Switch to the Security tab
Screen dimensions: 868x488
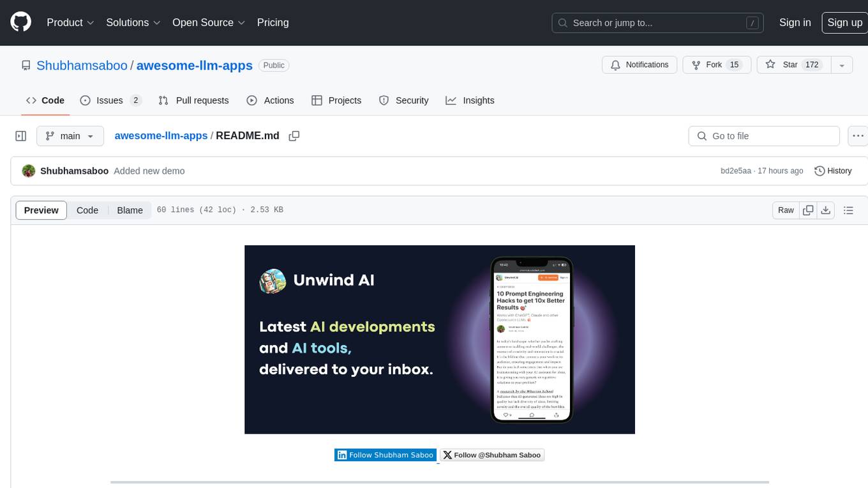(403, 100)
